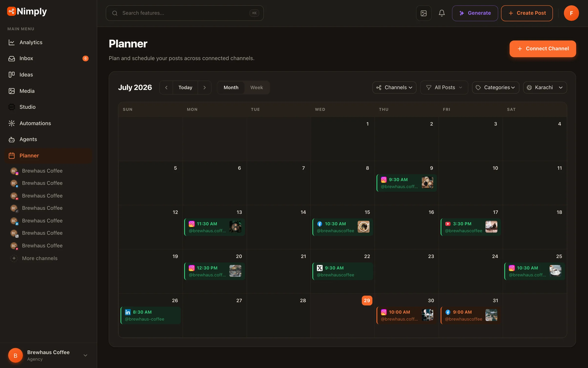
Task: Jump to Today in the calendar
Action: pyautogui.click(x=185, y=88)
